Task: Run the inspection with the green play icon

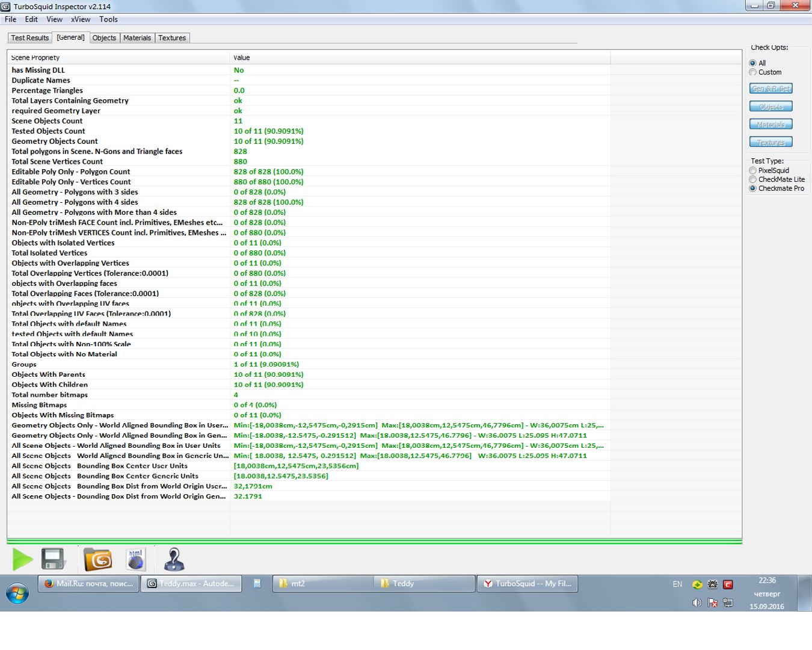Action: pyautogui.click(x=23, y=560)
